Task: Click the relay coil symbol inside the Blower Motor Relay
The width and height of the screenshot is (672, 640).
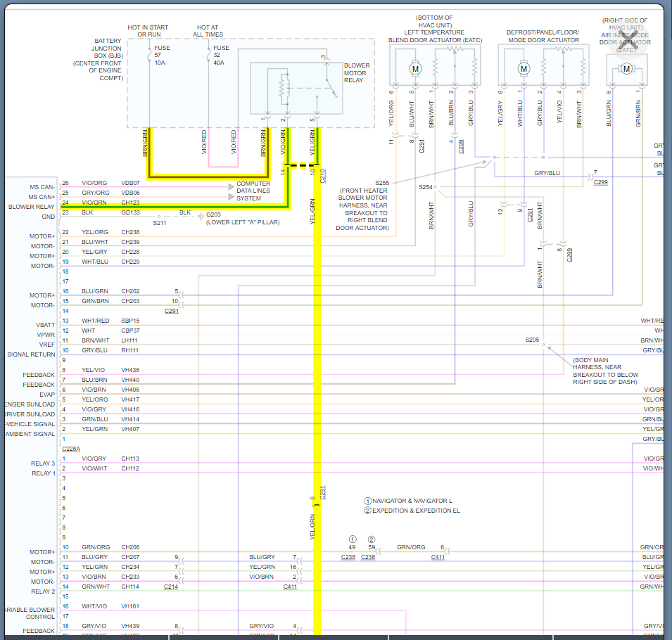Action: pos(284,89)
